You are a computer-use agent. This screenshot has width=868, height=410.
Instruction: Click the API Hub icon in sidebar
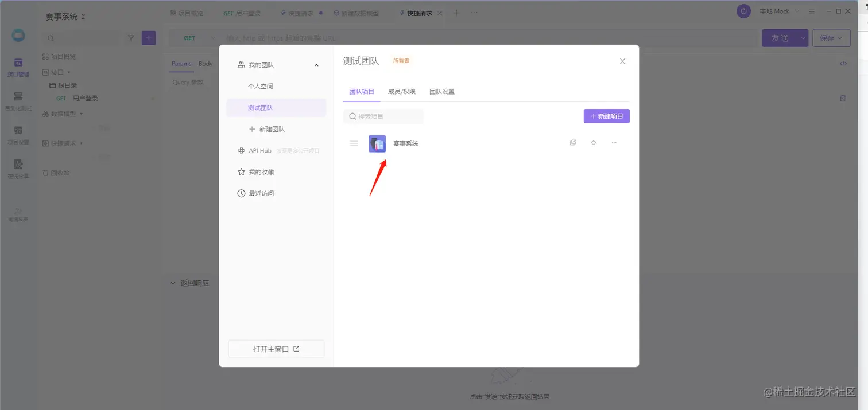pos(241,151)
